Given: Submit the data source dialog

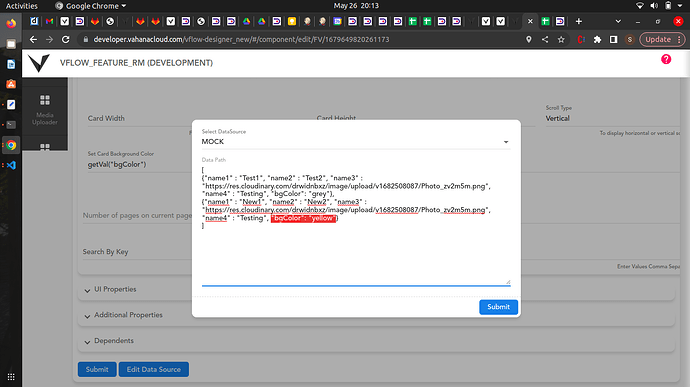Looking at the screenshot, I should click(498, 307).
